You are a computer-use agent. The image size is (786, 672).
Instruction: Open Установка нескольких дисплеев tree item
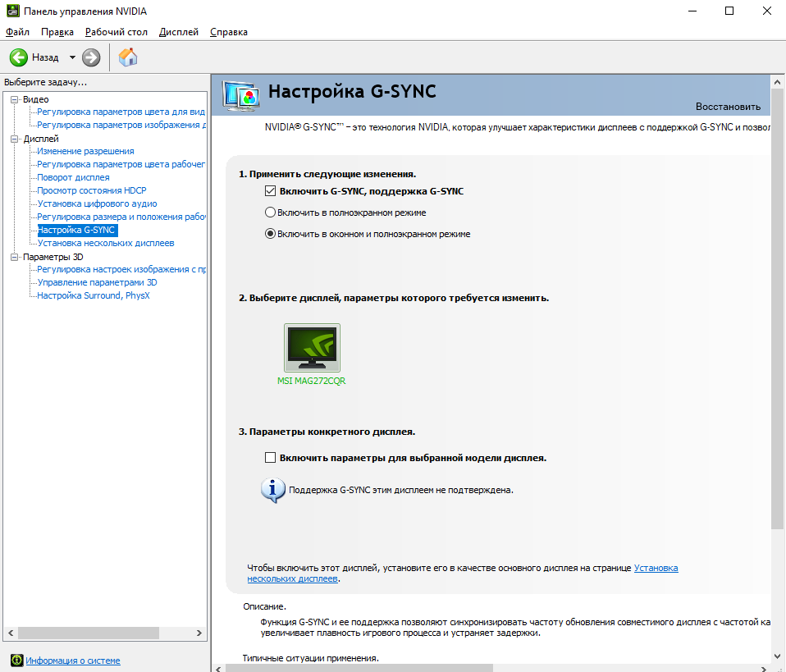[x=106, y=243]
